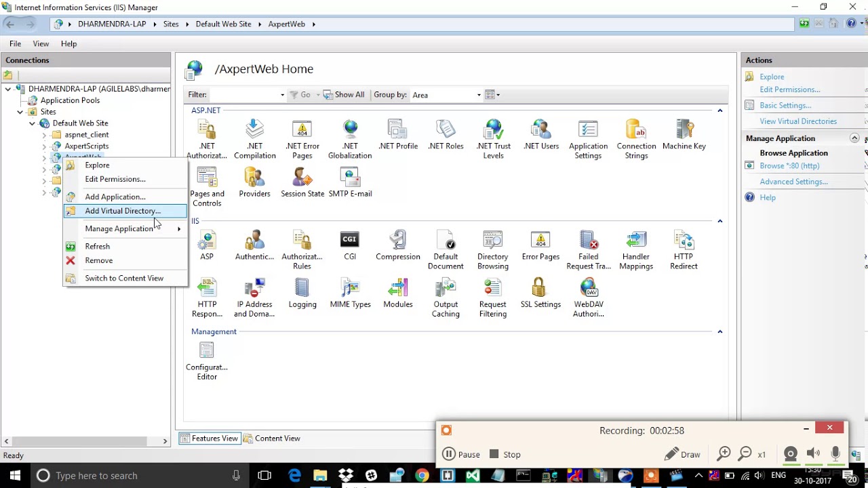Open the SMTP E-mail feature
This screenshot has height=488, width=868.
coord(350,182)
